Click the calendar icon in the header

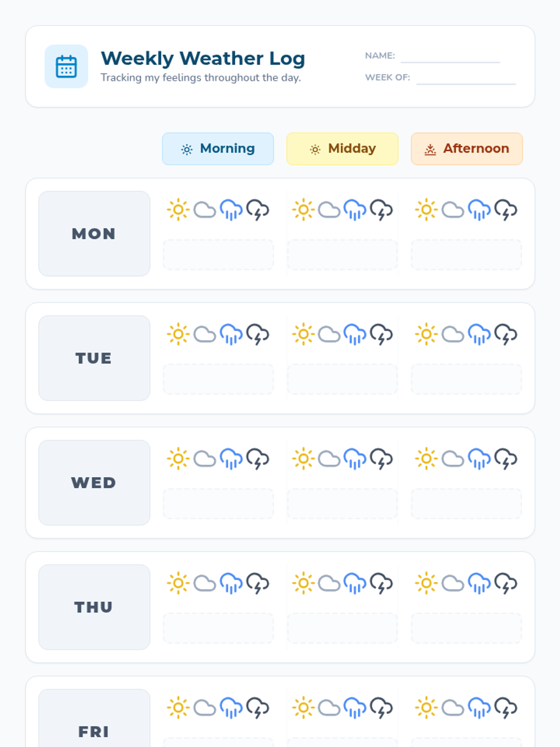point(66,66)
